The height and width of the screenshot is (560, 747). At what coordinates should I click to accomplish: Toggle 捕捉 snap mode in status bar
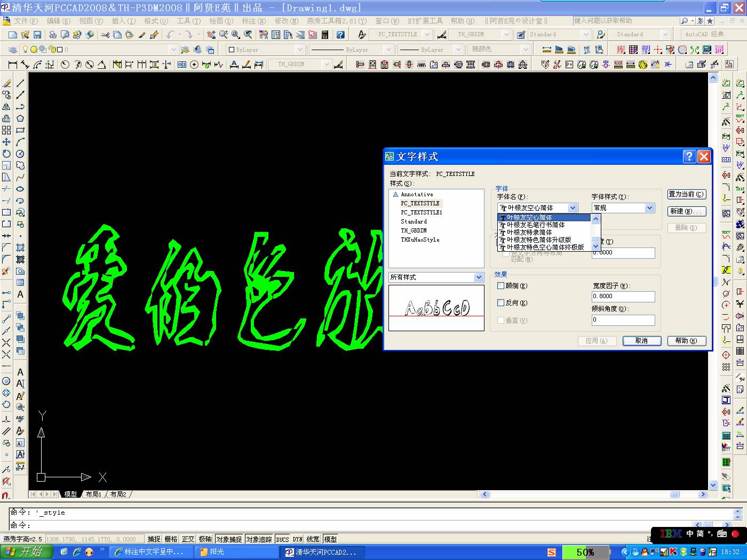154,539
